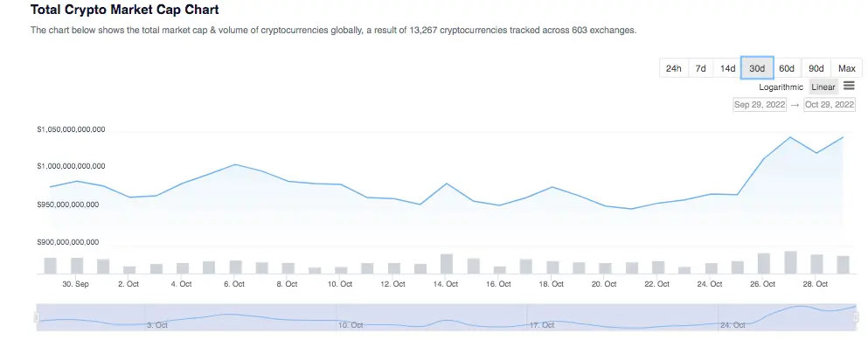Edit the Sep 29, 2022 start date
868x340 pixels.
[760, 105]
